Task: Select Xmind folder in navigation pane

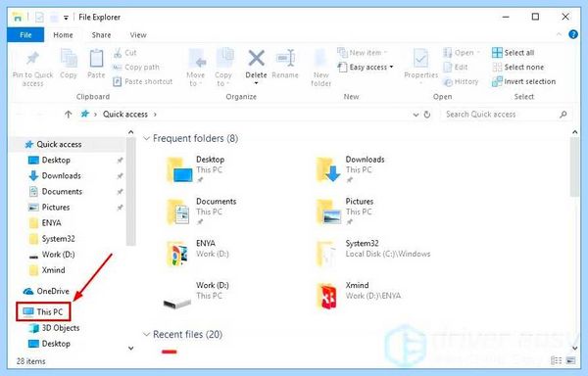Action: point(47,270)
